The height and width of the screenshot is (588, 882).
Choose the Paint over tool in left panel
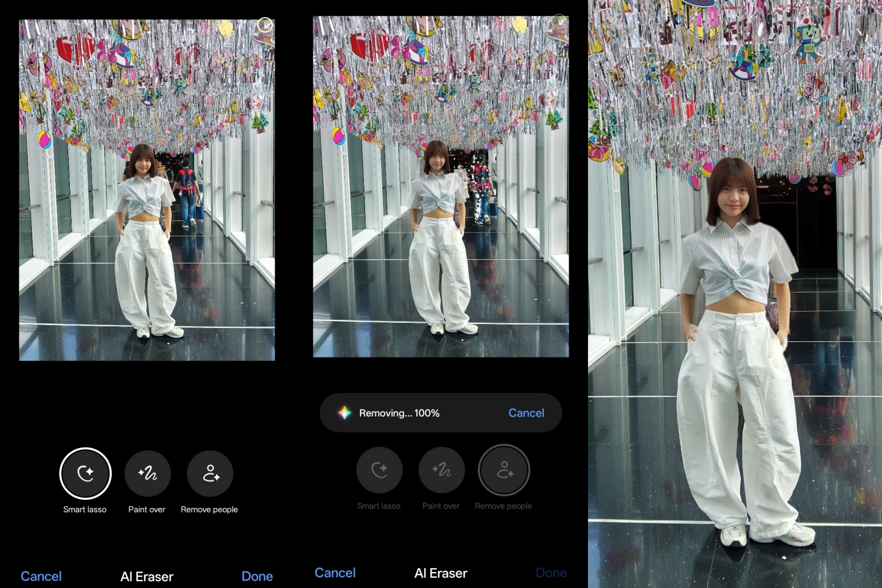pyautogui.click(x=147, y=473)
